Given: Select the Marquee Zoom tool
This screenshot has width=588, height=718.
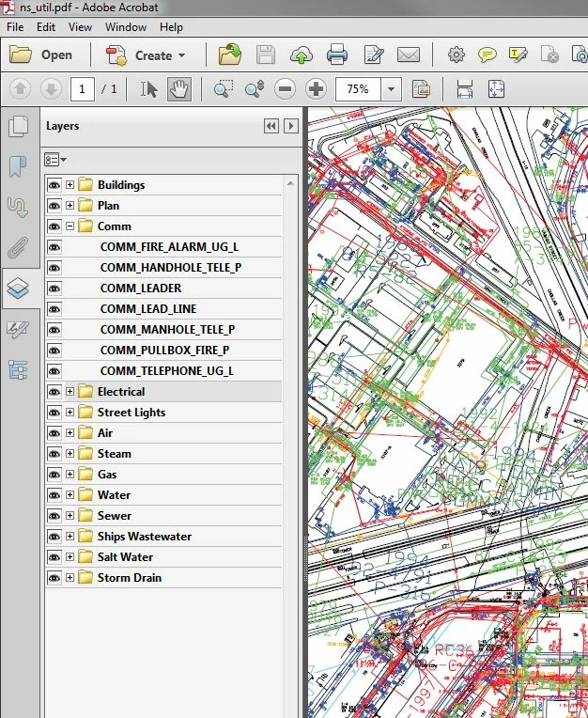Looking at the screenshot, I should click(x=224, y=89).
